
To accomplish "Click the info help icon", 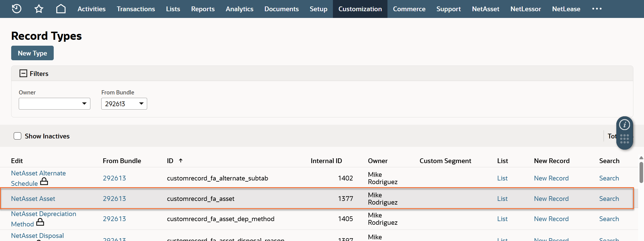I will [x=624, y=125].
